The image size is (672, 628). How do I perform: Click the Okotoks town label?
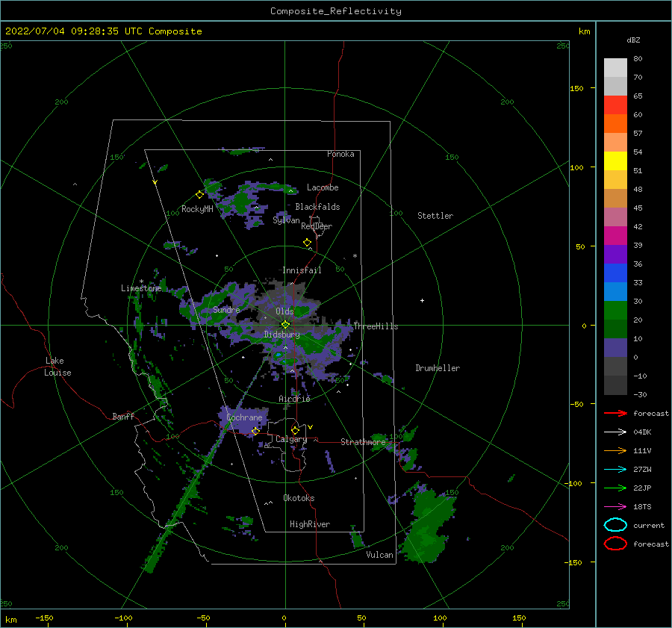pos(299,498)
